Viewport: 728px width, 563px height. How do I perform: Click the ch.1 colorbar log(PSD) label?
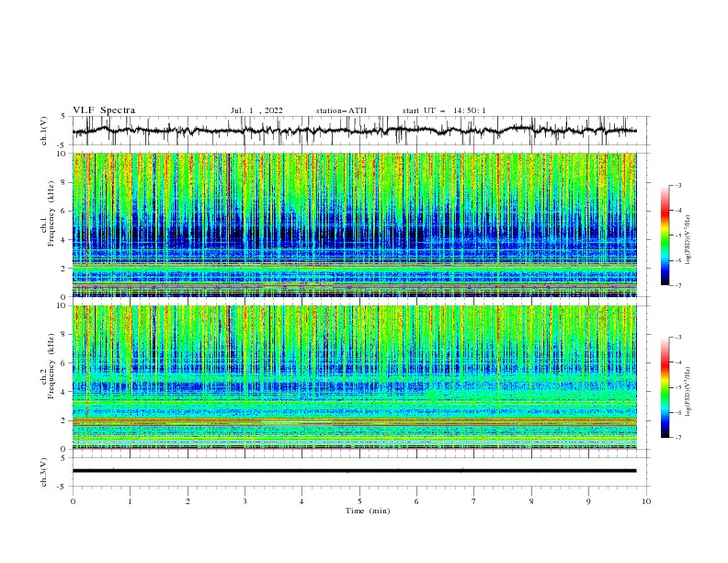click(x=688, y=240)
